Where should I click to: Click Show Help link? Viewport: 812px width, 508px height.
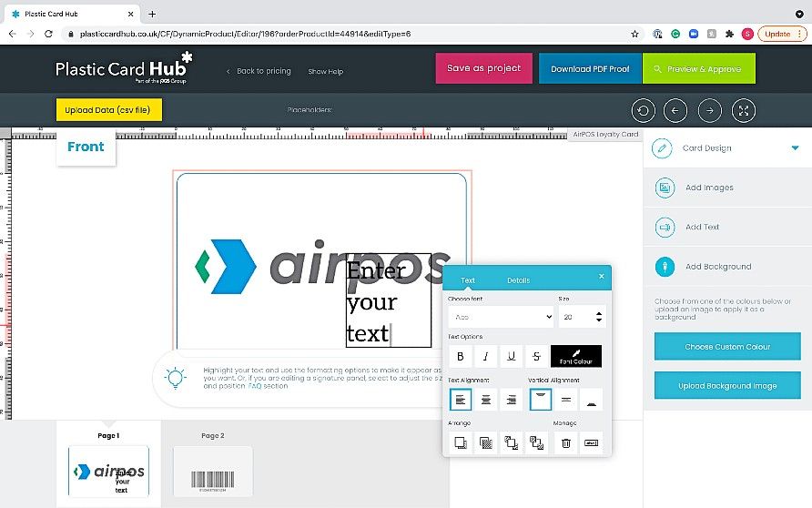[x=325, y=71]
